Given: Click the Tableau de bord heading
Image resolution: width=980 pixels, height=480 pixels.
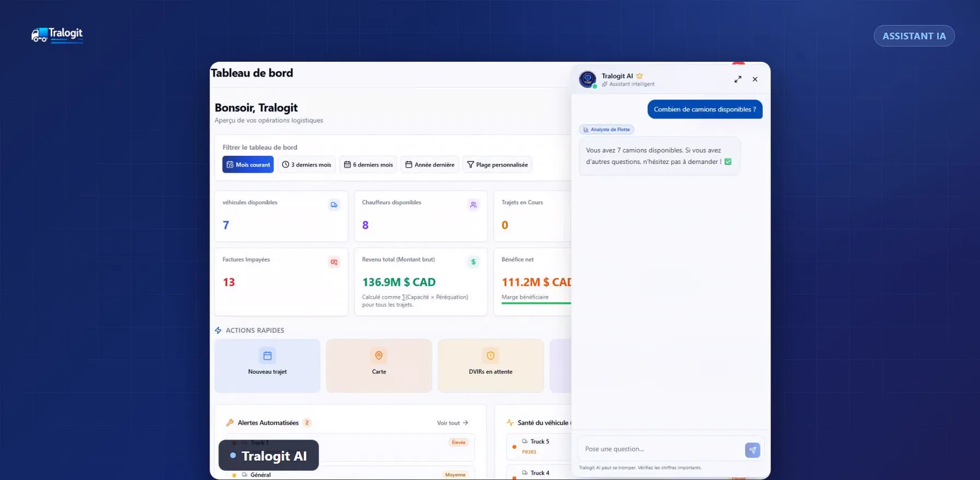Looking at the screenshot, I should point(252,73).
